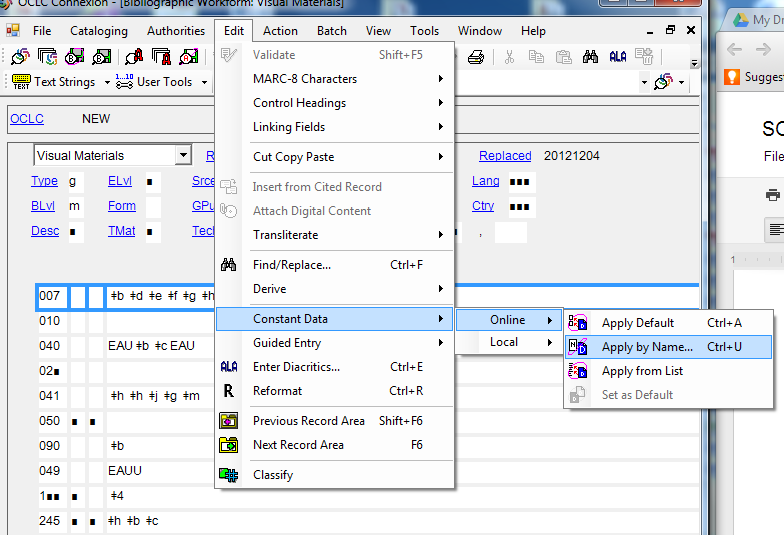Open the Cataloging menu

98,31
